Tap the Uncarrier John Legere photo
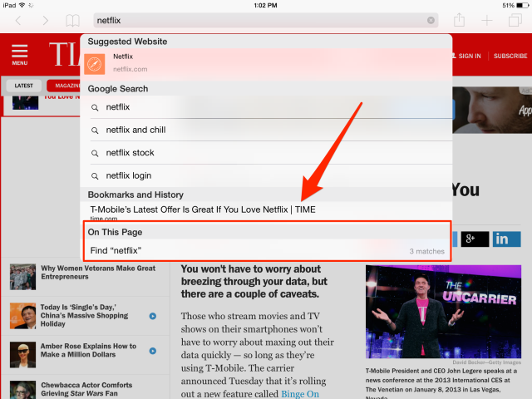The height and width of the screenshot is (399, 532). point(443,312)
